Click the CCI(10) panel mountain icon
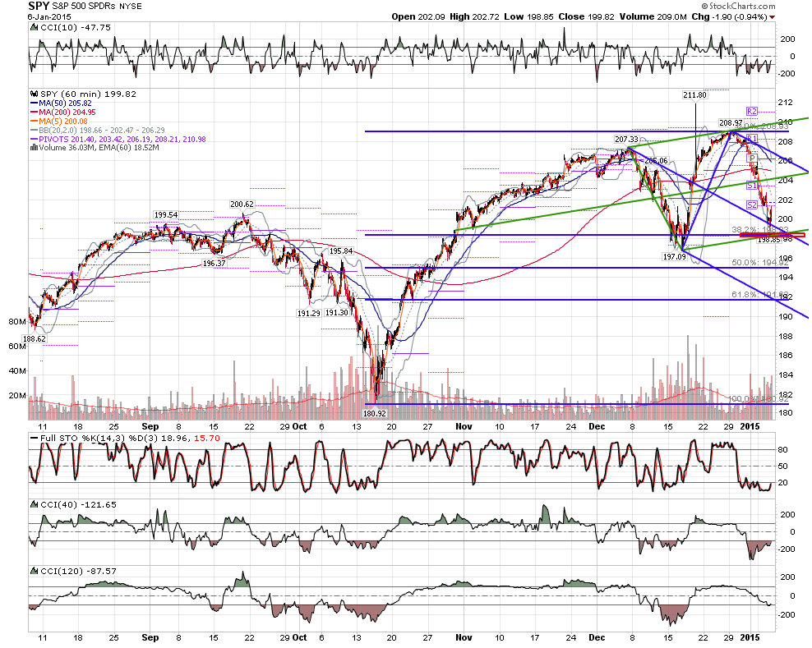Screen dimensions: 812x648 pos(35,27)
